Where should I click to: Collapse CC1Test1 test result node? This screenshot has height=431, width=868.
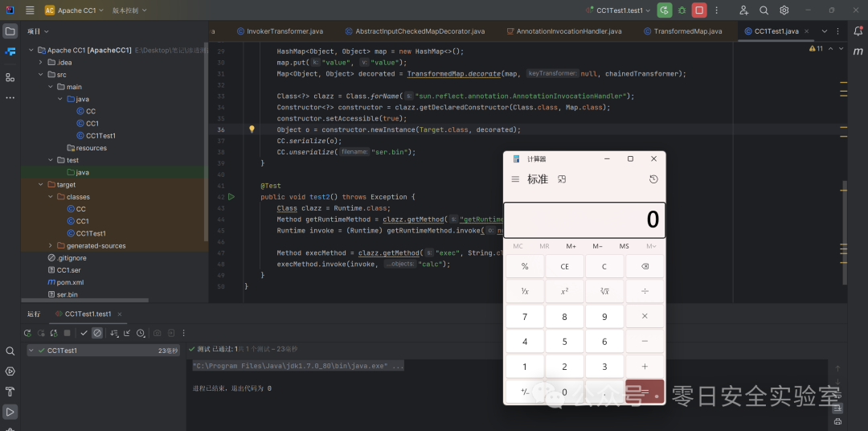31,350
